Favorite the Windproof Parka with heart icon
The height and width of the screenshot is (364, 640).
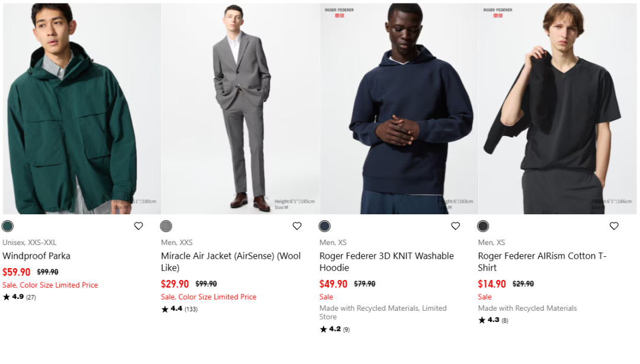pos(139,226)
